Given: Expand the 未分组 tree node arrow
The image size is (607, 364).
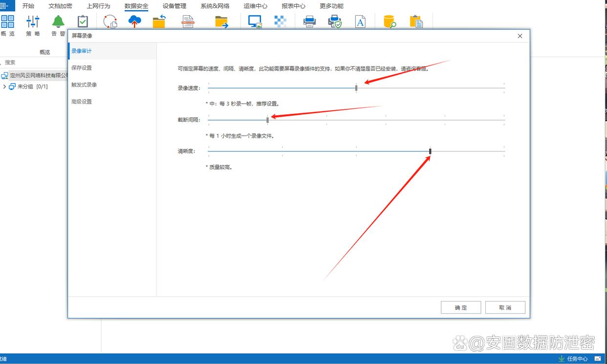Looking at the screenshot, I should [x=4, y=86].
